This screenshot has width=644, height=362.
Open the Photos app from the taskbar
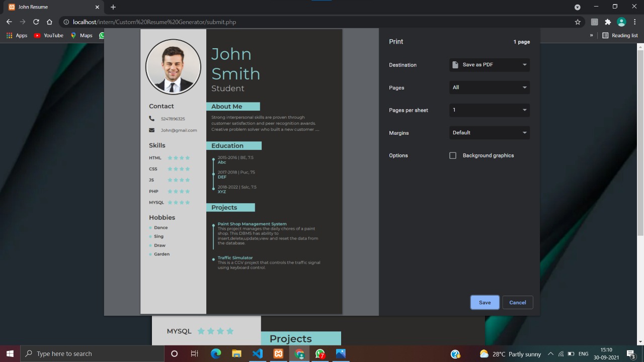coord(341,354)
